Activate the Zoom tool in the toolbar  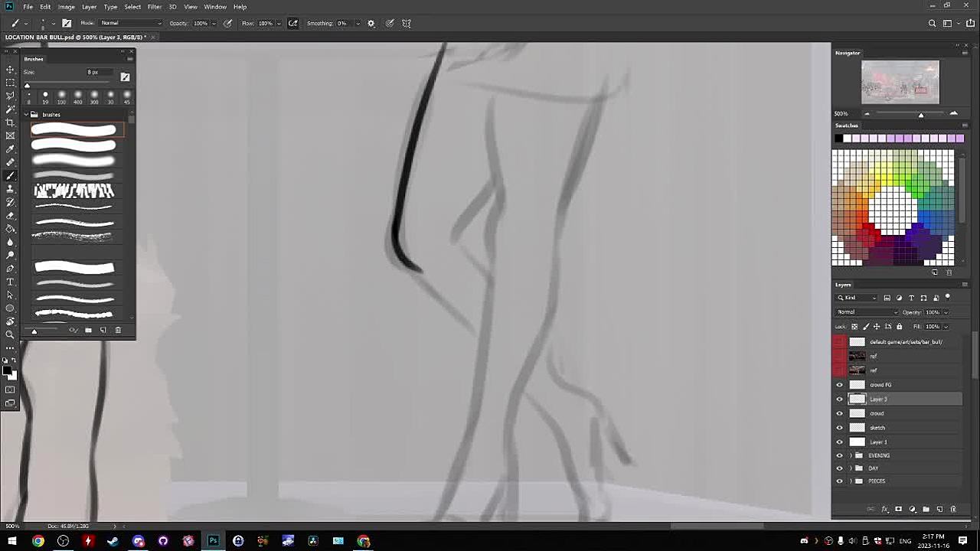10,334
